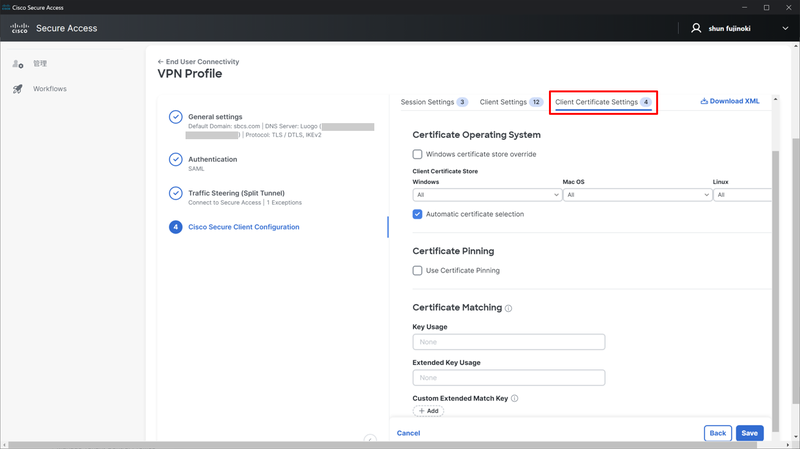This screenshot has height=449, width=800.
Task: Collapse the steps panel with the chevron icon
Action: point(370,439)
